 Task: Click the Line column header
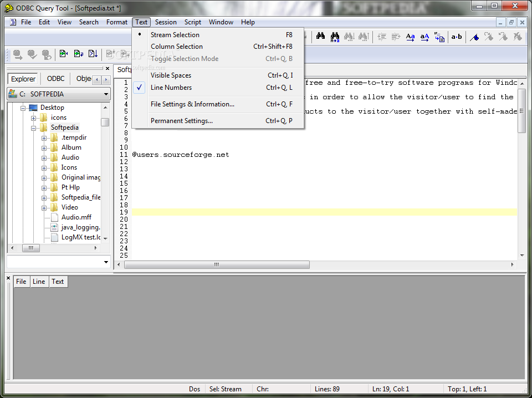(39, 281)
